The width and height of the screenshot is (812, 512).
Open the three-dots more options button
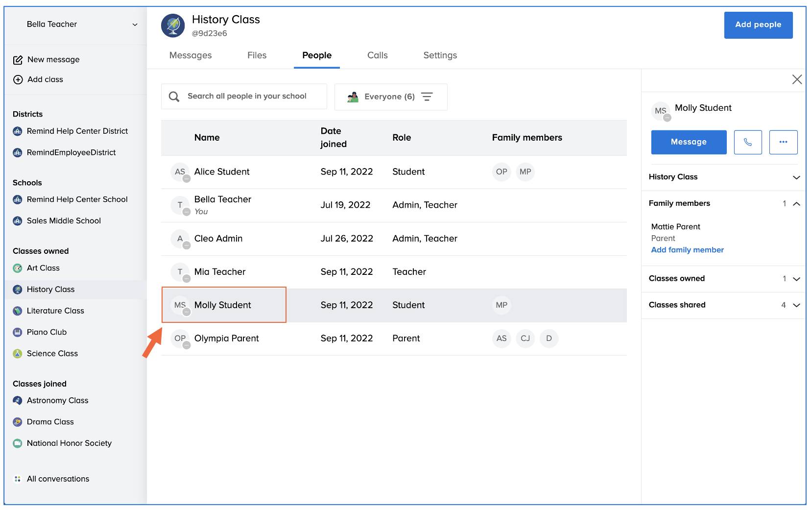[x=783, y=142]
